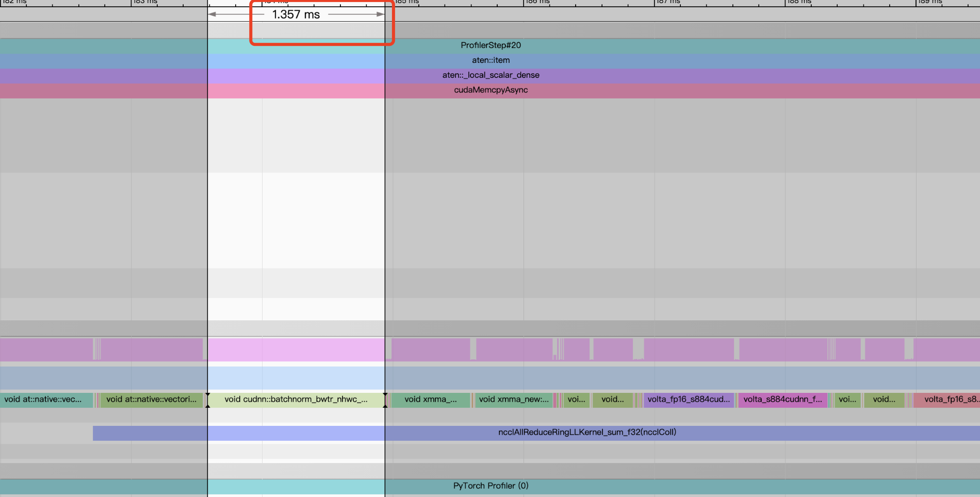Click the 185 ms ruler tick

tap(395, 2)
